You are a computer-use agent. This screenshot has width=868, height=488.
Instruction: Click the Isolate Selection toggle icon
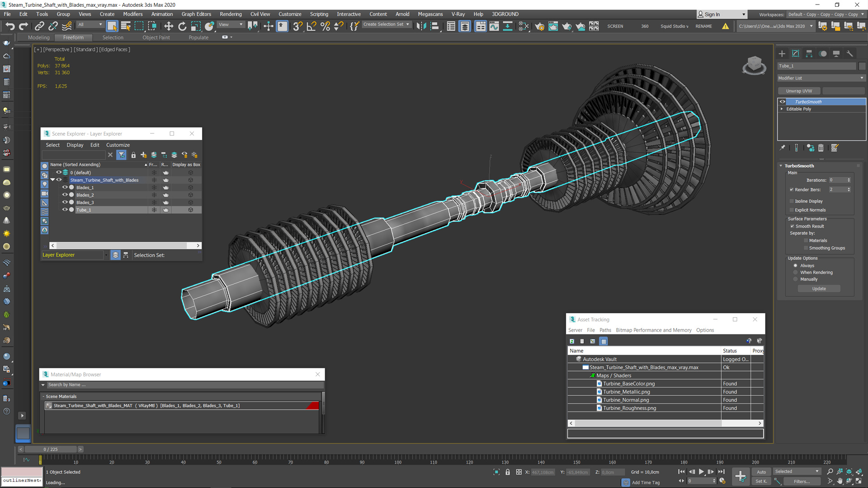[x=496, y=472]
